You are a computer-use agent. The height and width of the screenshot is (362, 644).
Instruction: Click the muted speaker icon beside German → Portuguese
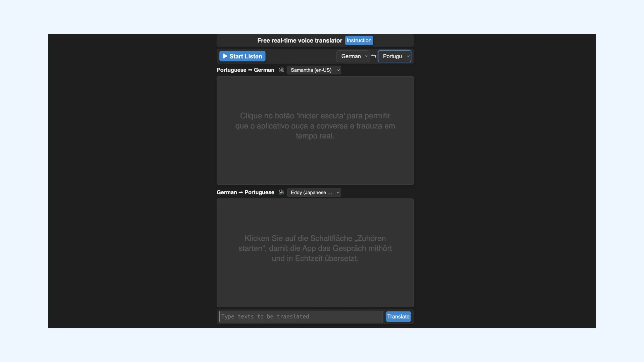point(281,192)
